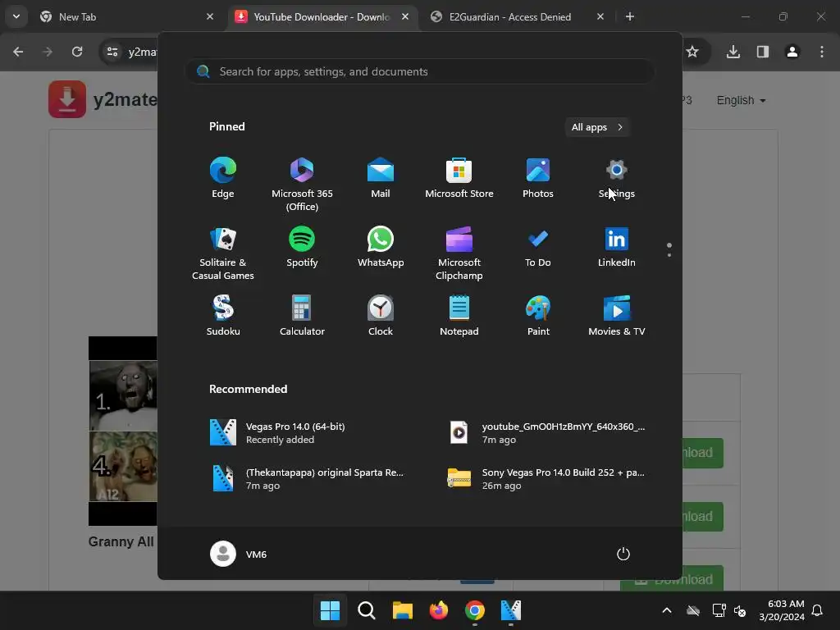Expand the All apps list
This screenshot has height=630, width=840.
click(597, 127)
